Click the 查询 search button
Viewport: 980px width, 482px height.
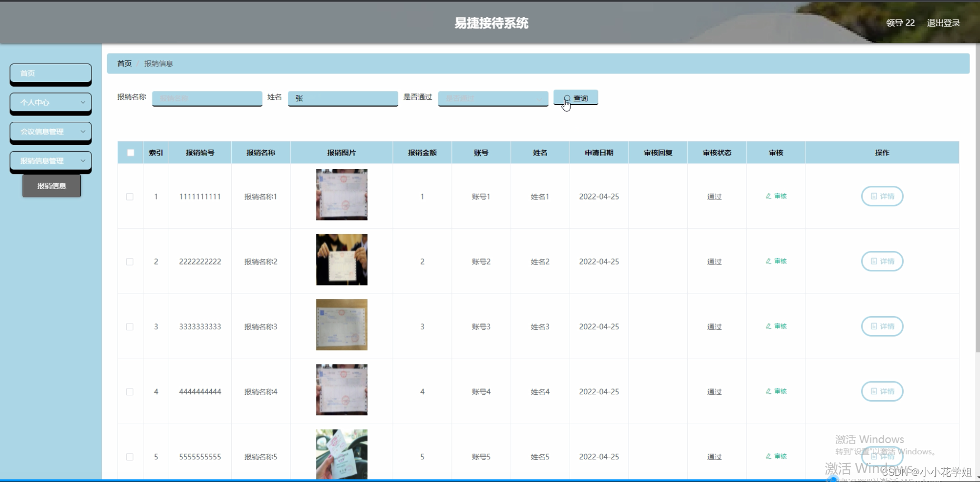(575, 98)
